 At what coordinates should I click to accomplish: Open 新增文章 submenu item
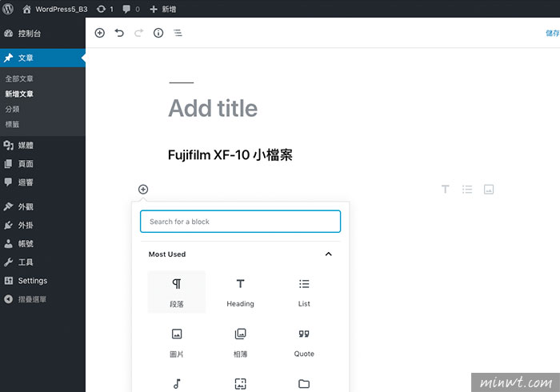point(19,94)
